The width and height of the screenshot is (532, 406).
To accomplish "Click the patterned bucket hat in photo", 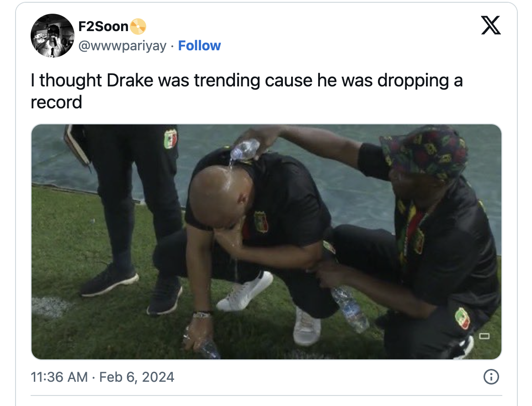I will (x=423, y=151).
